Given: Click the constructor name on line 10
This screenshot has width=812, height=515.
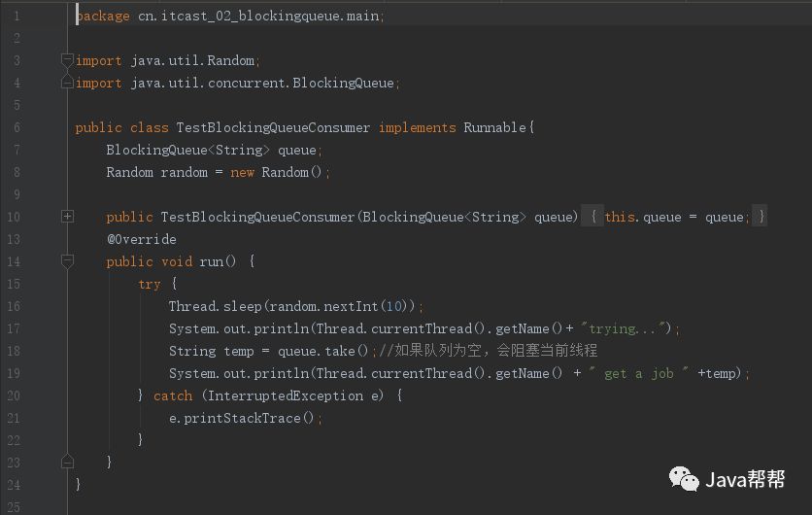Looking at the screenshot, I should coord(257,217).
